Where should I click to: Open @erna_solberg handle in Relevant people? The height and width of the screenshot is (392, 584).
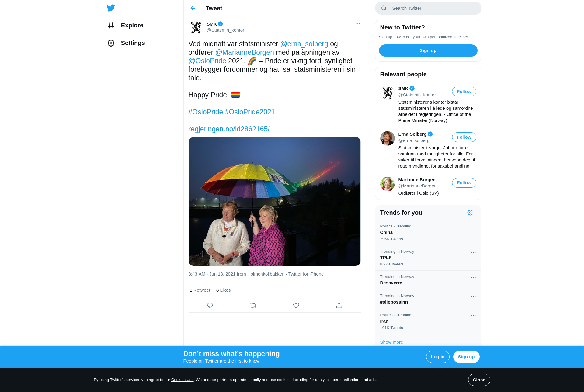pos(414,140)
